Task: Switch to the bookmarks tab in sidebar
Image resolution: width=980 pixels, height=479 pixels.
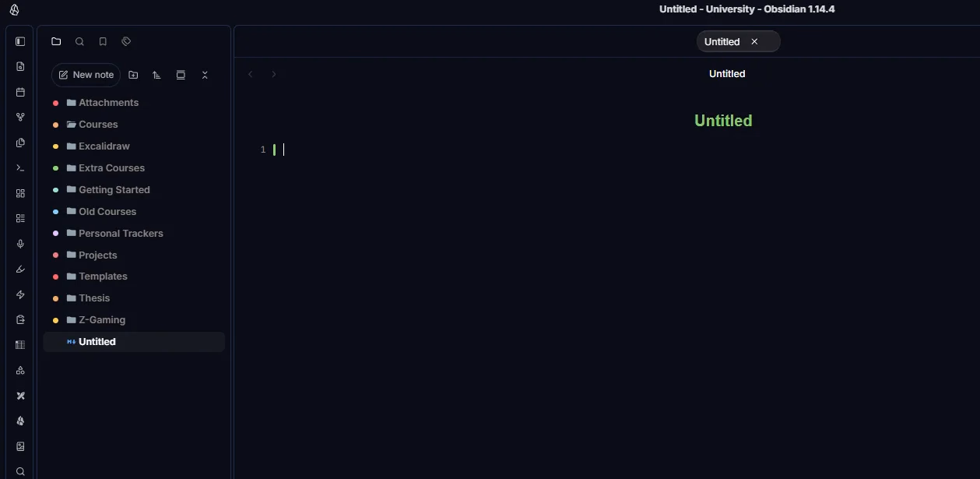Action: [103, 41]
